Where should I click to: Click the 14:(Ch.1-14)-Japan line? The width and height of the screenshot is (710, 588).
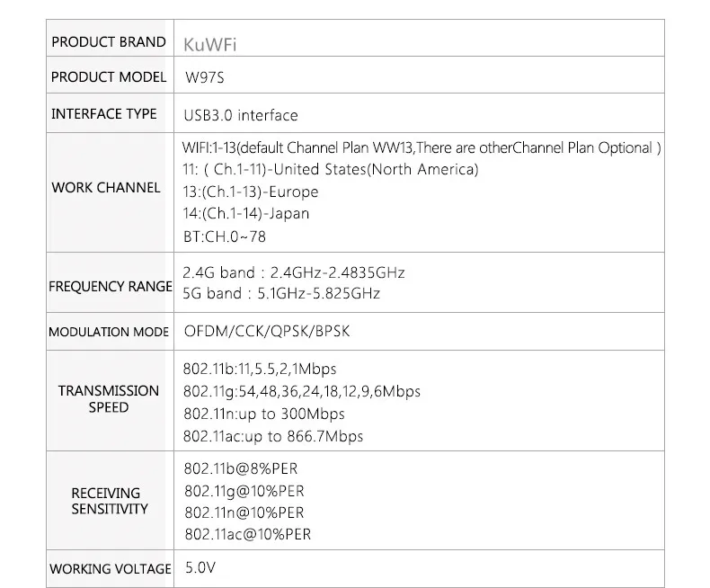246,213
